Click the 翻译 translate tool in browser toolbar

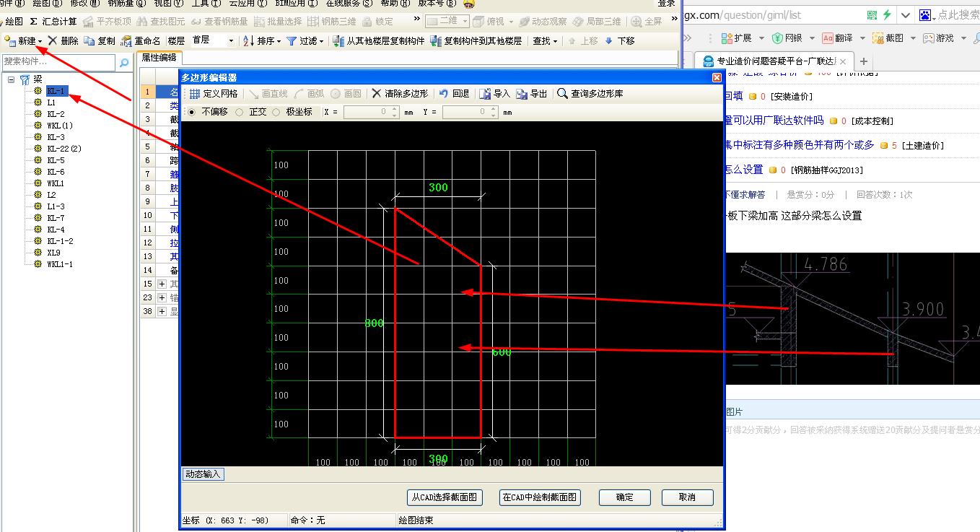[x=837, y=38]
